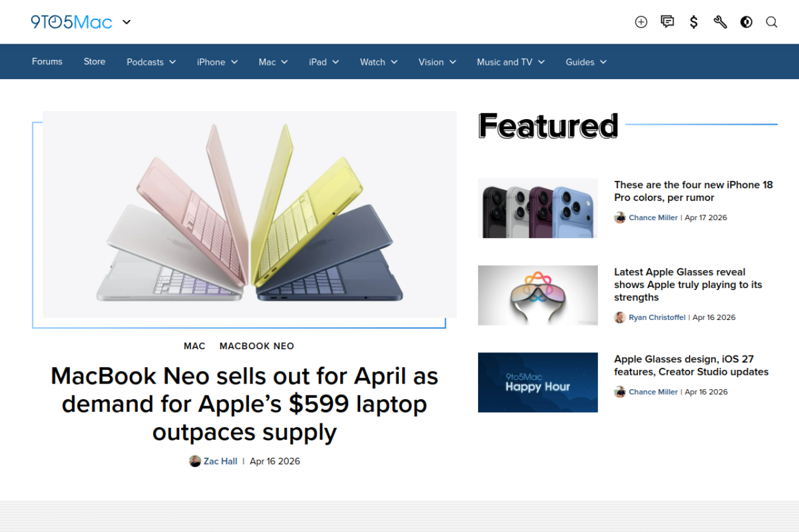Read the iPhone 18 Pro colors article
Viewport: 799px width, 532px height.
pyautogui.click(x=693, y=191)
